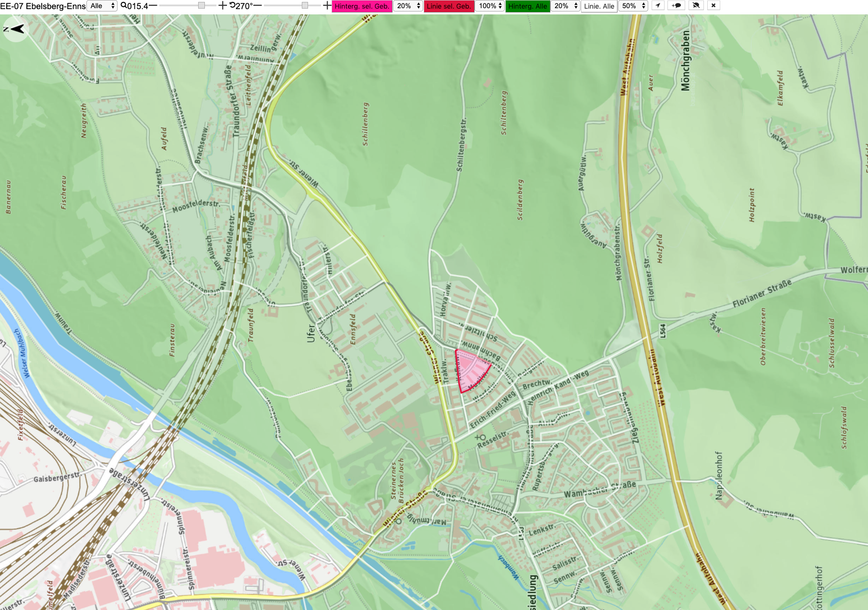Click the X close button in toolbar
This screenshot has width=868, height=610.
point(713,6)
